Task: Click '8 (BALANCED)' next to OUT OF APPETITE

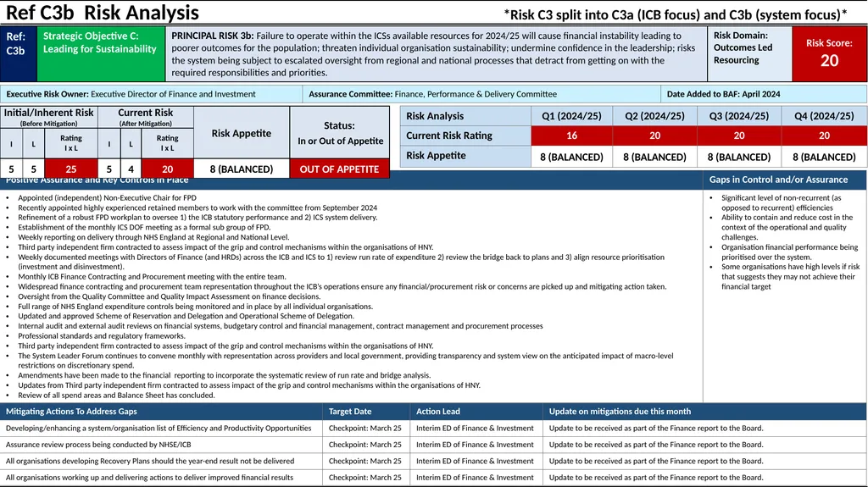Action: click(242, 169)
